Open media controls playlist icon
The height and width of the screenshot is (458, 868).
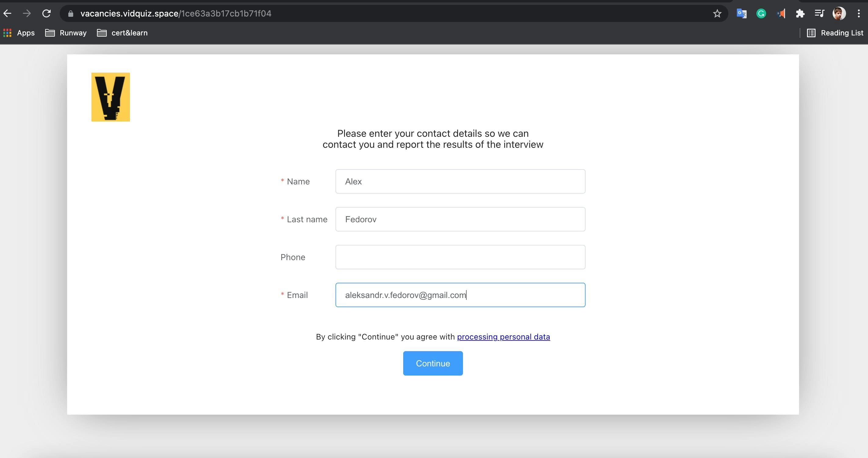pyautogui.click(x=819, y=13)
